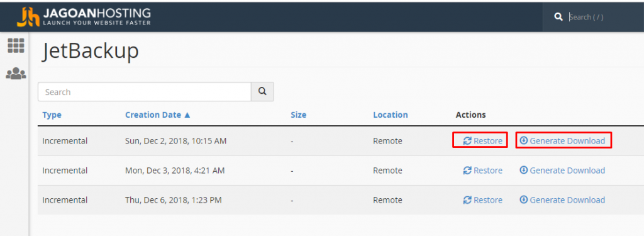Click the JetBackup page title

pyautogui.click(x=91, y=52)
